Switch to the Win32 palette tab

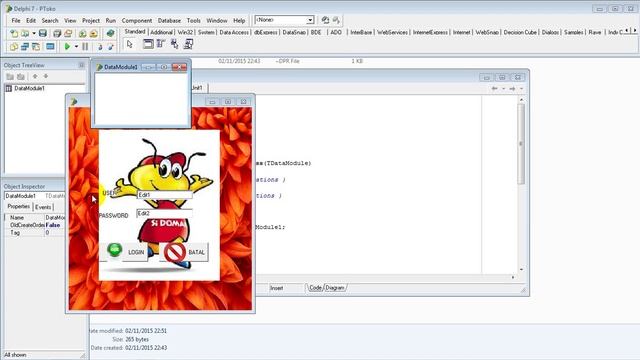(x=185, y=32)
